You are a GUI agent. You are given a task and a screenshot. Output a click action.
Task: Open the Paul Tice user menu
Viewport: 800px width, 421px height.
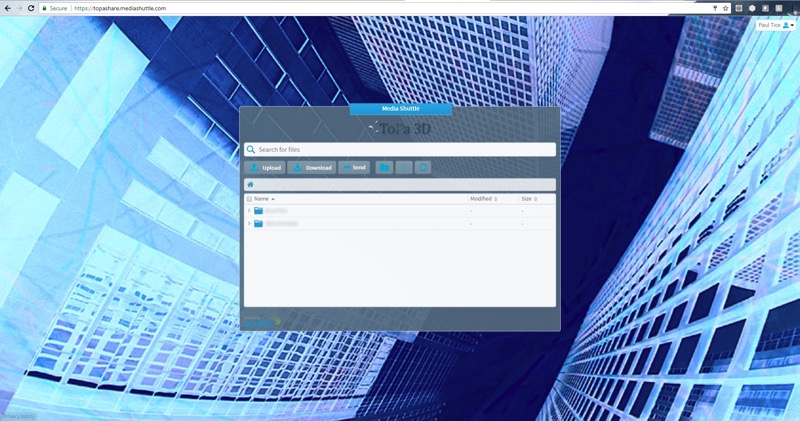point(776,25)
